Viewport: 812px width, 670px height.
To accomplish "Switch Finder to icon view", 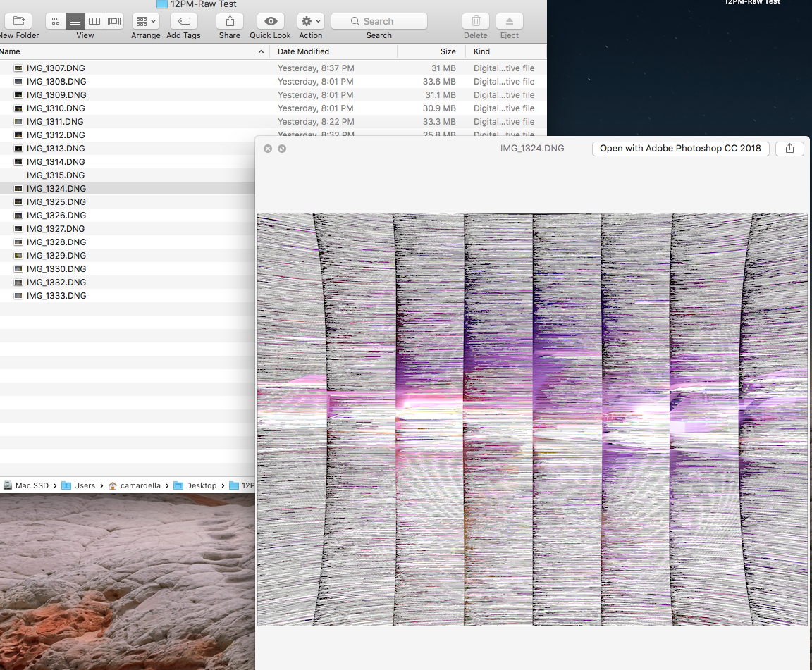I will (56, 21).
